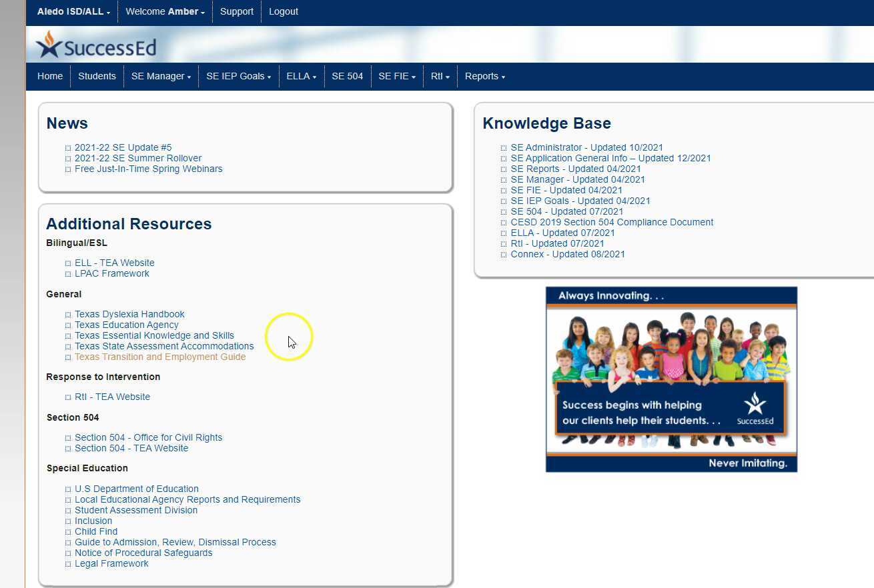Click Logout in the top bar

tap(283, 11)
